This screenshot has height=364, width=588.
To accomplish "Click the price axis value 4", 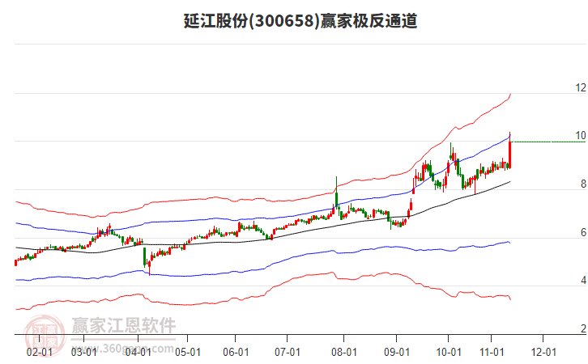I will [583, 280].
